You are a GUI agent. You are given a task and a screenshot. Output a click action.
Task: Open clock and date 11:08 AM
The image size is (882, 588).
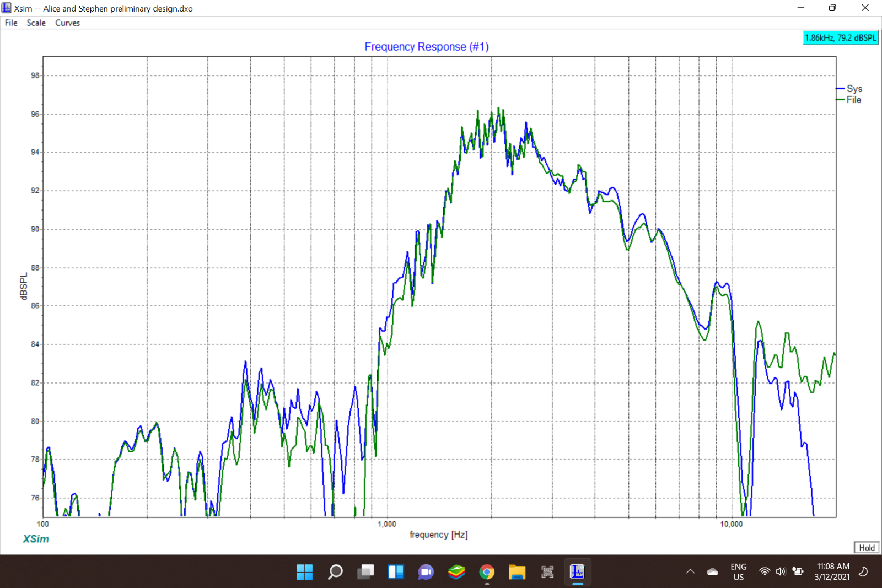coord(833,571)
